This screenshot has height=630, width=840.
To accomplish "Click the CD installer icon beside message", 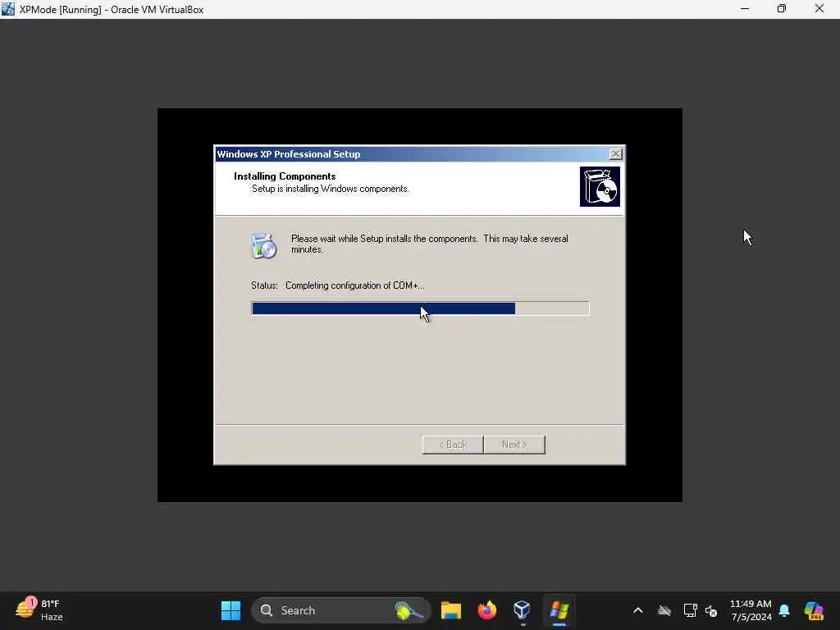I will (x=263, y=246).
